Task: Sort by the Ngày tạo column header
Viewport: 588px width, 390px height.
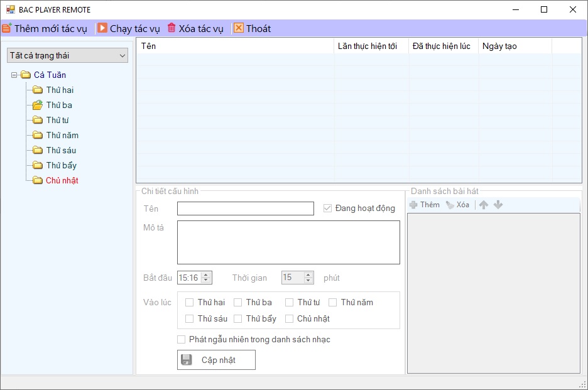Action: 514,46
